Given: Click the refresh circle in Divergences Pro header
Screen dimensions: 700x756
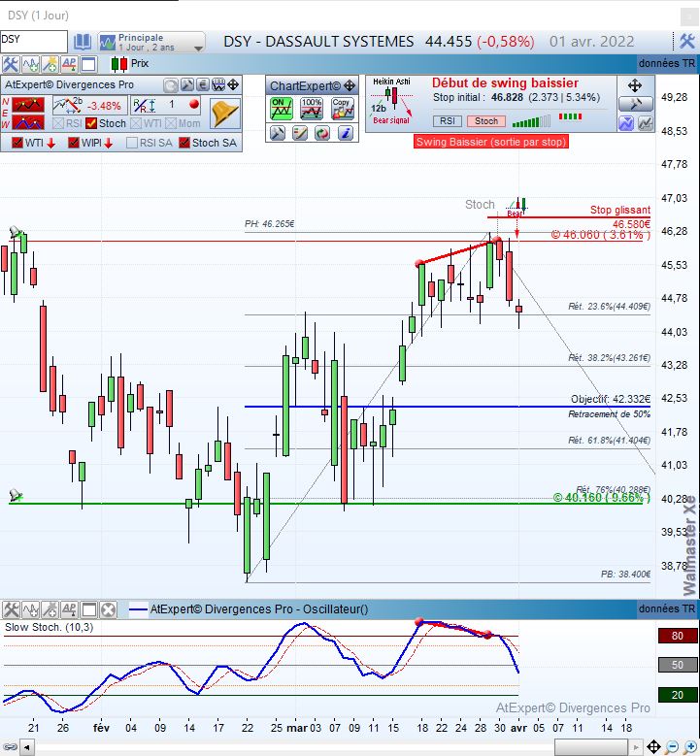Looking at the screenshot, I should click(170, 85).
